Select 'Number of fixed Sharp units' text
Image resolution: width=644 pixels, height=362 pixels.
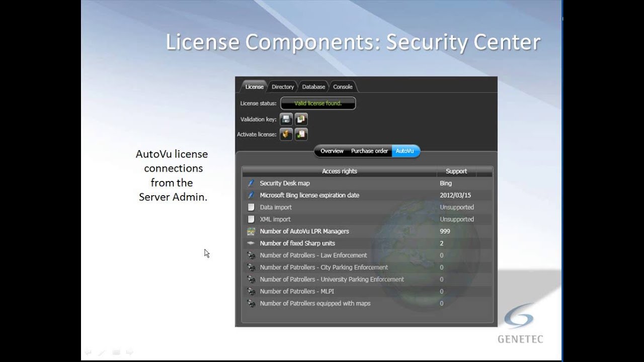click(297, 243)
